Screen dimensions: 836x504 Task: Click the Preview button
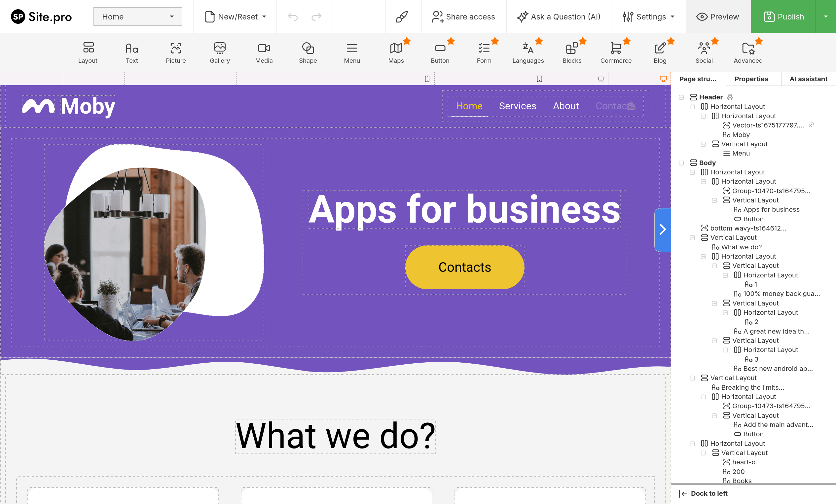[x=718, y=17]
